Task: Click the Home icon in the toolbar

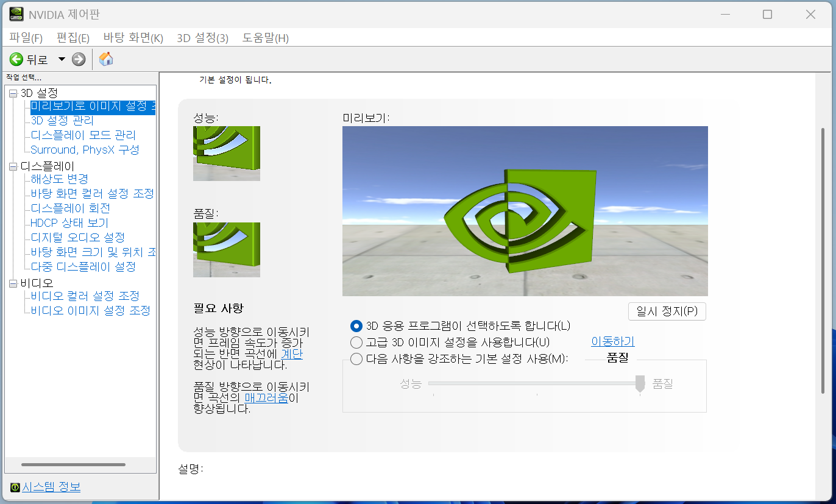Action: tap(105, 59)
